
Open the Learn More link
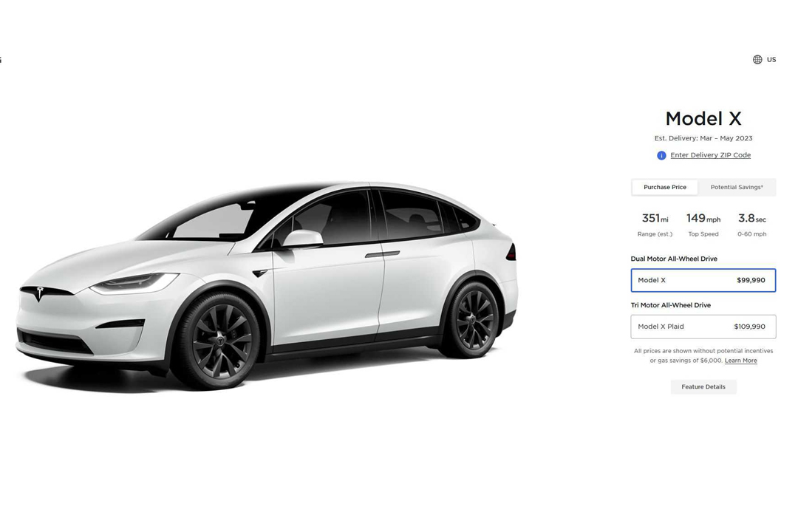(740, 361)
